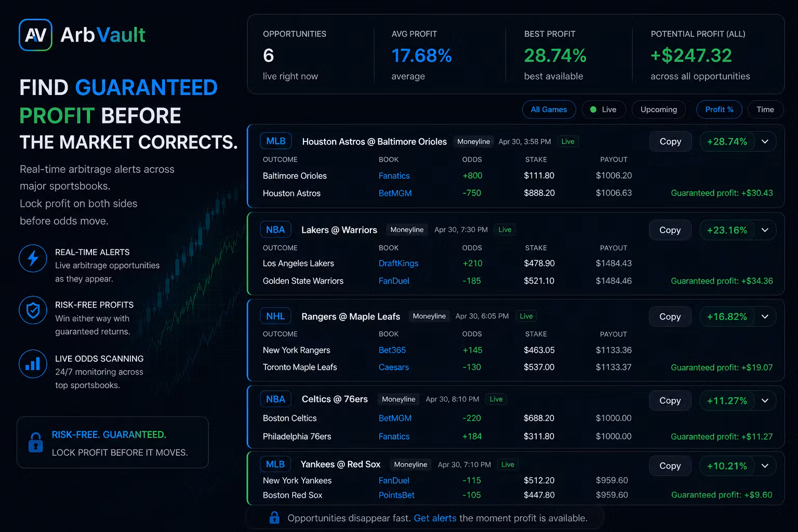Sort opportunities by Profit %
The width and height of the screenshot is (798, 532).
coord(719,110)
